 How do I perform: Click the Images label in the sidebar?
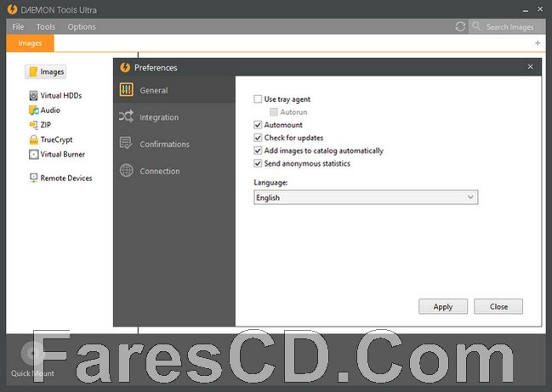pos(52,71)
